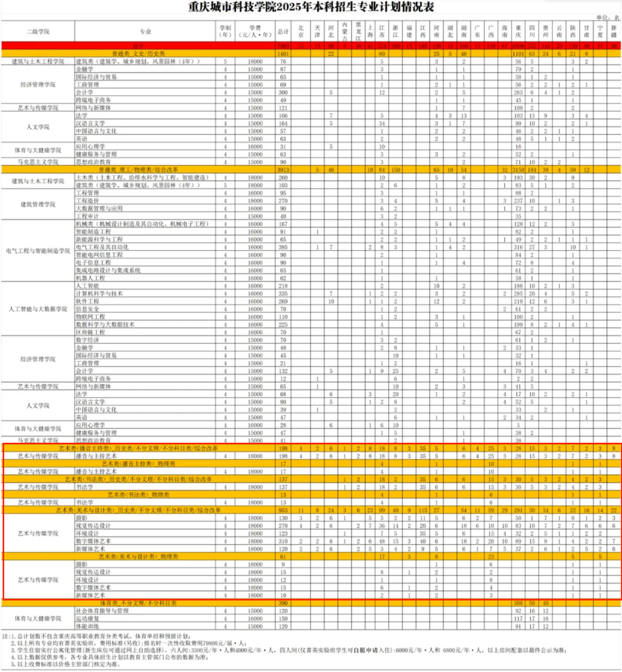Screen dimensions: 622x672
Task: Select the 二级学院 column header
Action: coord(38,32)
